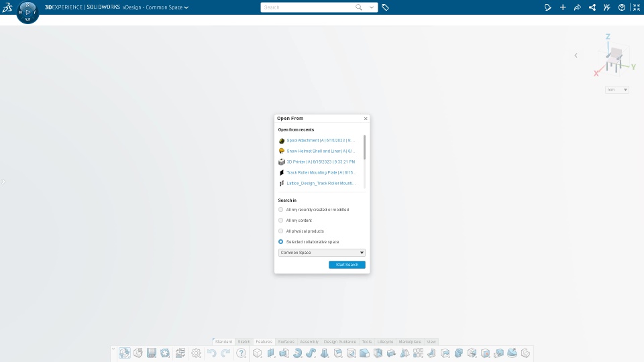
Task: Select the Revolve feature icon
Action: pos(297,353)
